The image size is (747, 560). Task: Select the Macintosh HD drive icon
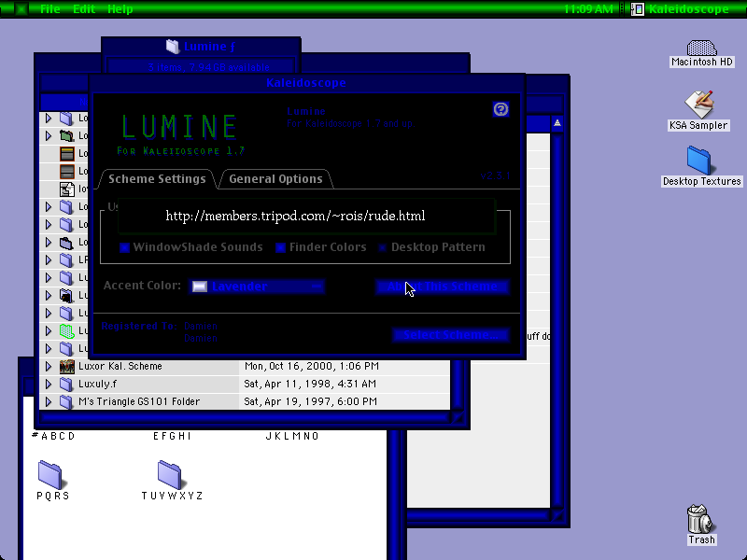coord(701,49)
